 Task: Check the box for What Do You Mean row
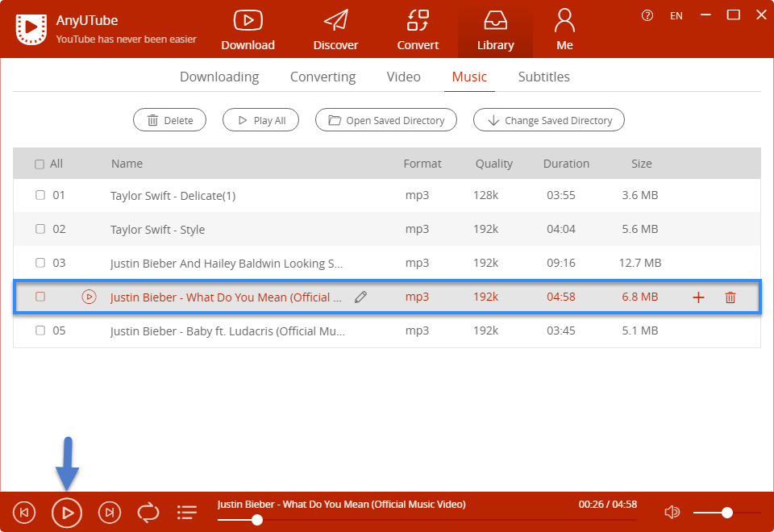click(40, 297)
